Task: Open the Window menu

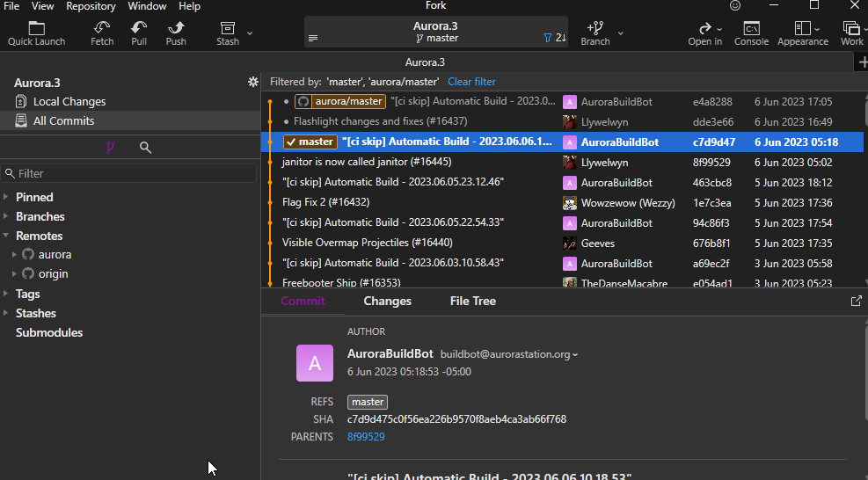Action: 147,6
